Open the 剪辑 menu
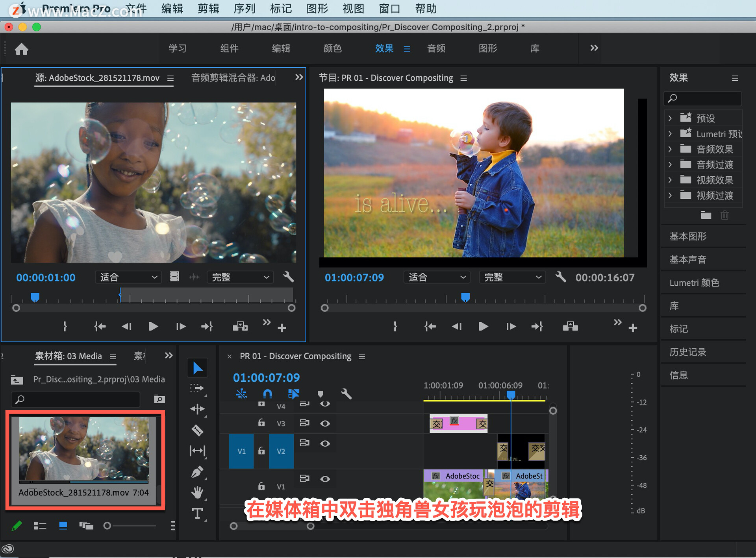Image resolution: width=756 pixels, height=558 pixels. tap(208, 8)
